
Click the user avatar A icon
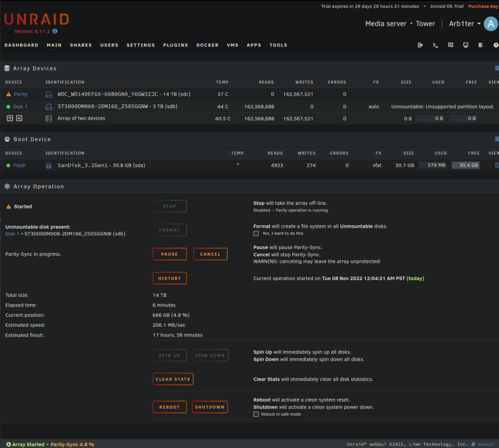tap(491, 24)
